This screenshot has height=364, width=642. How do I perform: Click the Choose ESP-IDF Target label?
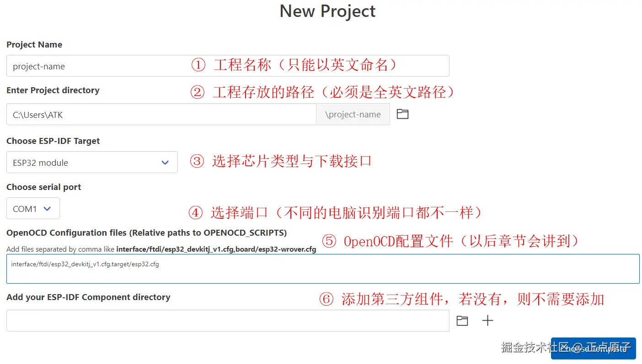53,141
